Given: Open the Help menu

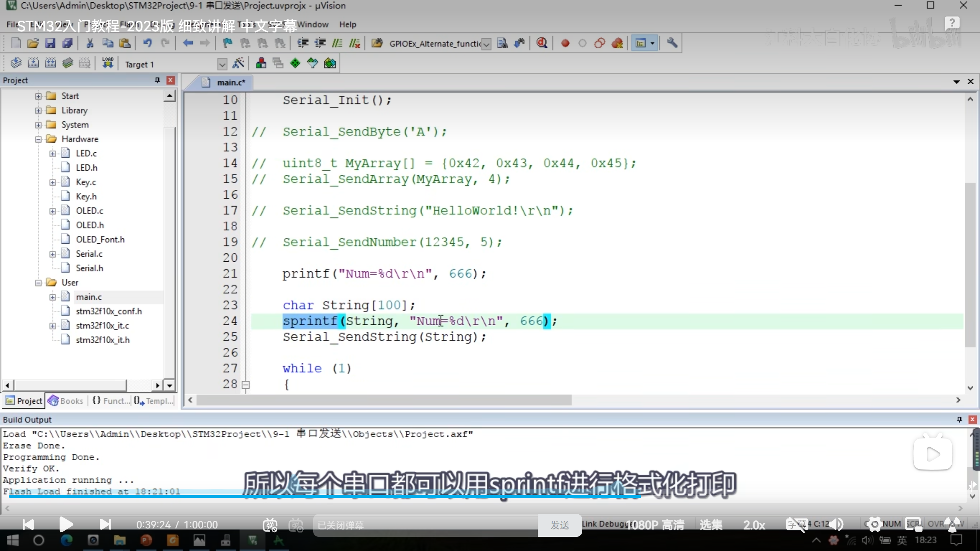Looking at the screenshot, I should [347, 24].
